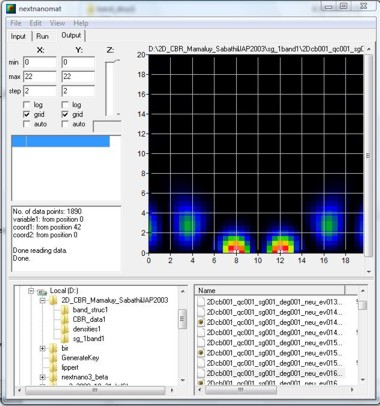
Task: Click the nextnanomat app icon in title bar
Action: tap(11, 9)
